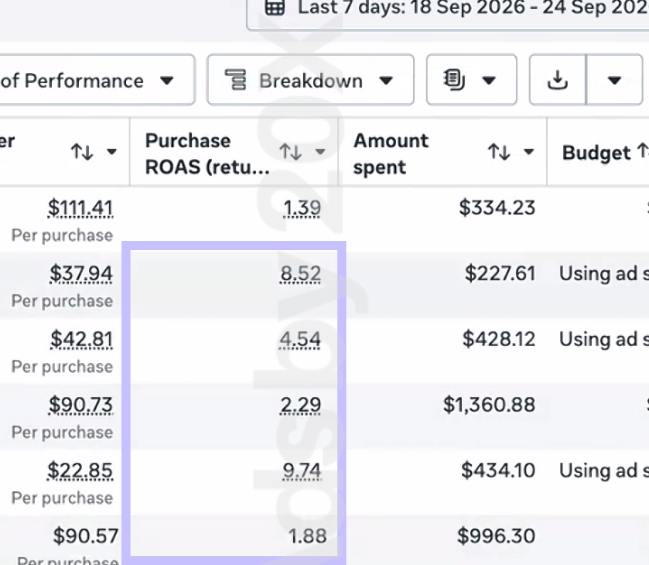Screen dimensions: 649x565
Task: Click the Last 7 days date range text
Action: tap(473, 7)
